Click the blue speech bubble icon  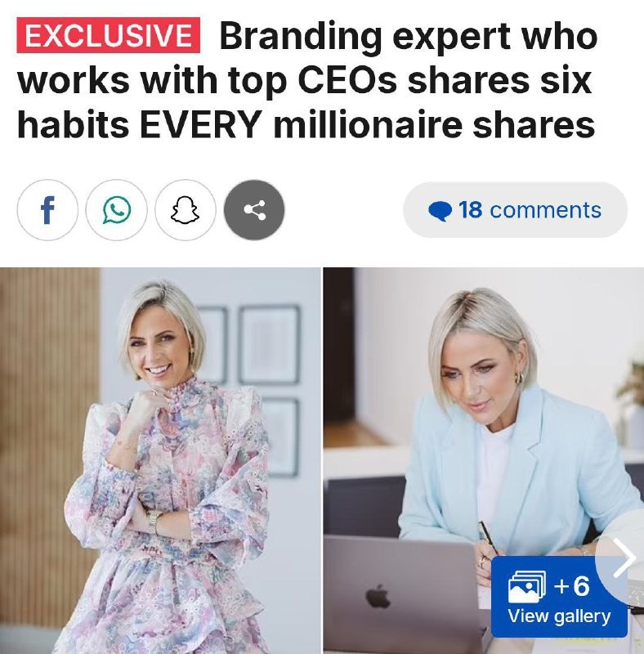(440, 211)
